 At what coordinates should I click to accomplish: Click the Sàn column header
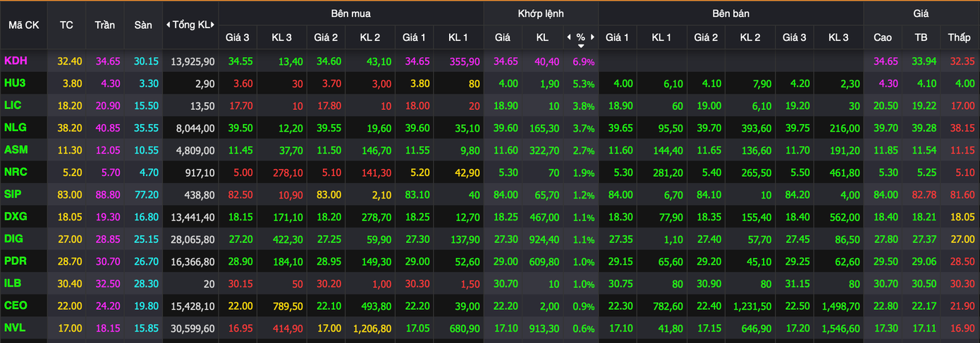pos(143,25)
